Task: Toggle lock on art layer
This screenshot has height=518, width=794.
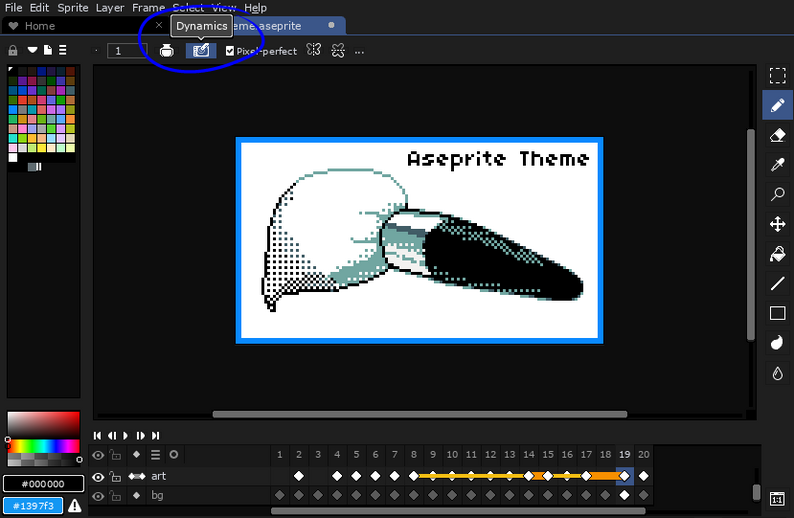Action: tap(115, 476)
